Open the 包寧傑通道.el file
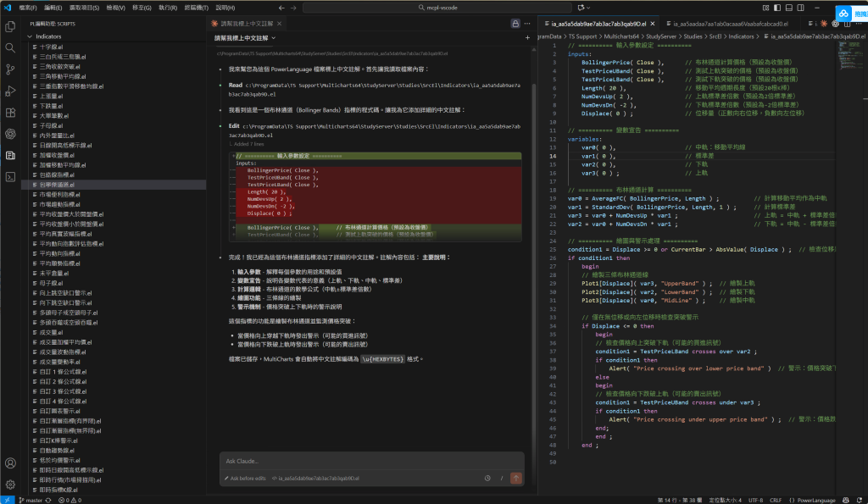868x504 pixels. [x=58, y=184]
